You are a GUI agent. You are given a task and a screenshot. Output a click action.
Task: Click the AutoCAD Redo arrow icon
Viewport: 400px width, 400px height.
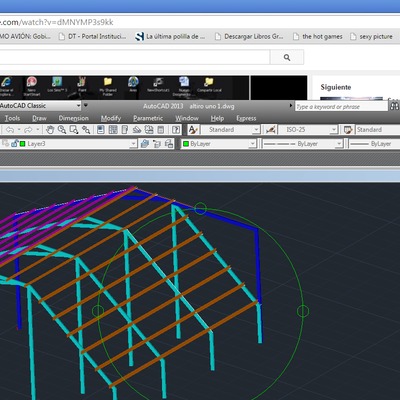[x=28, y=130]
